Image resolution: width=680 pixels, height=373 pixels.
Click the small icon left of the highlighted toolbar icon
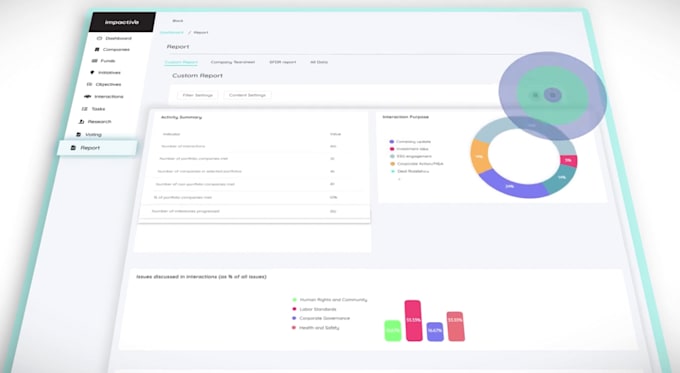536,95
